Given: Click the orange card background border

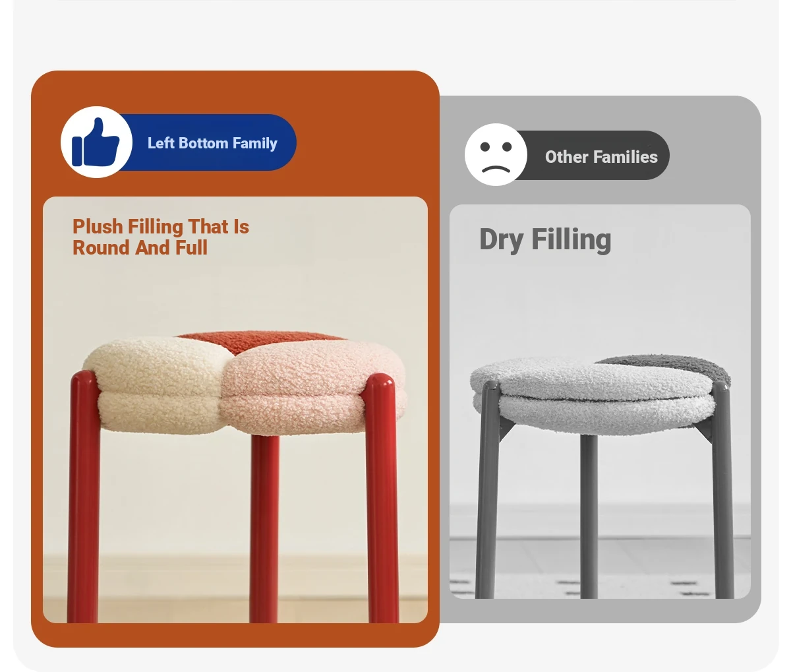Looking at the screenshot, I should (x=235, y=634).
